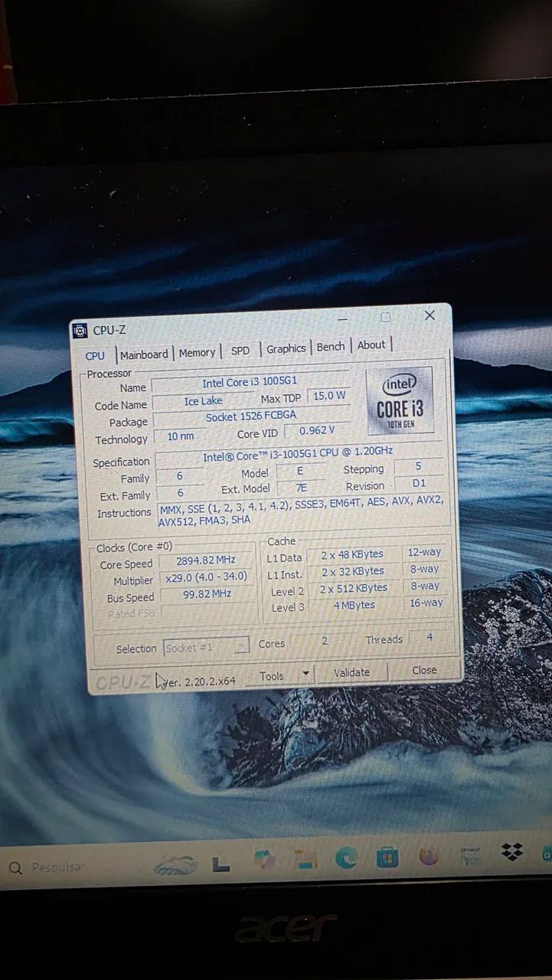Click the Max TDP value '15.0 W'
This screenshot has width=552, height=980.
pos(328,396)
